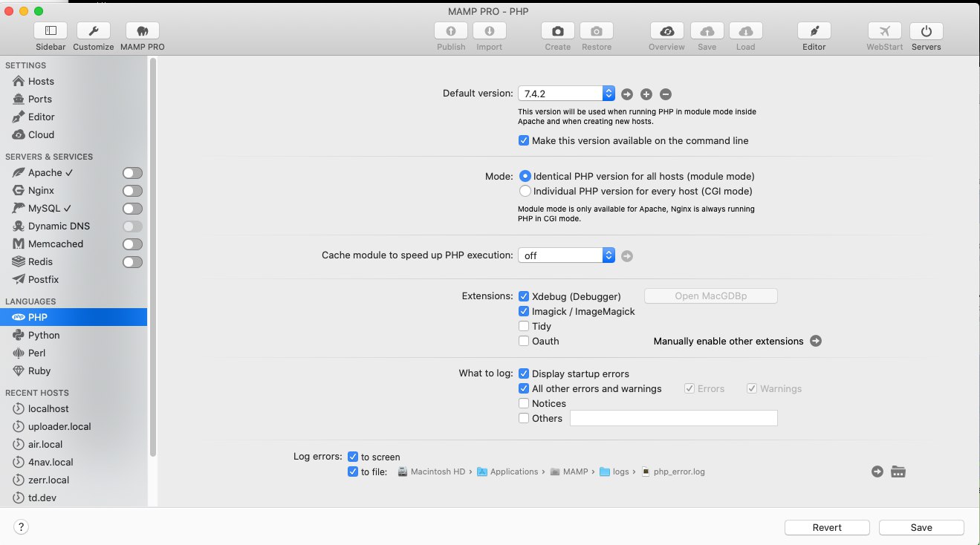Image resolution: width=980 pixels, height=545 pixels.
Task: Uncheck log errors to screen
Action: click(x=353, y=457)
